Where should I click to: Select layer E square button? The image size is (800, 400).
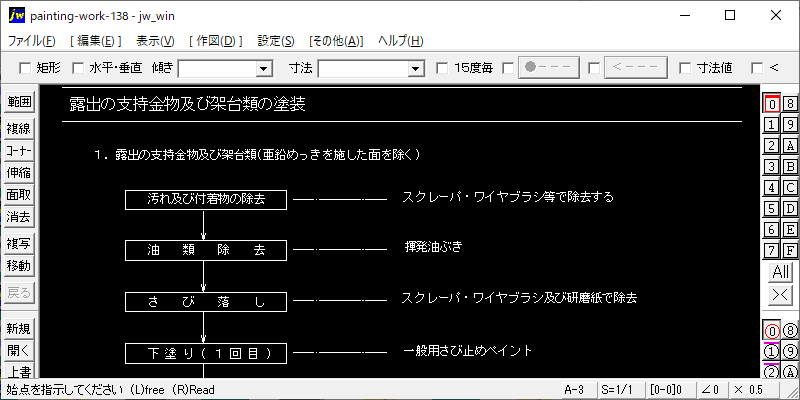(x=790, y=229)
